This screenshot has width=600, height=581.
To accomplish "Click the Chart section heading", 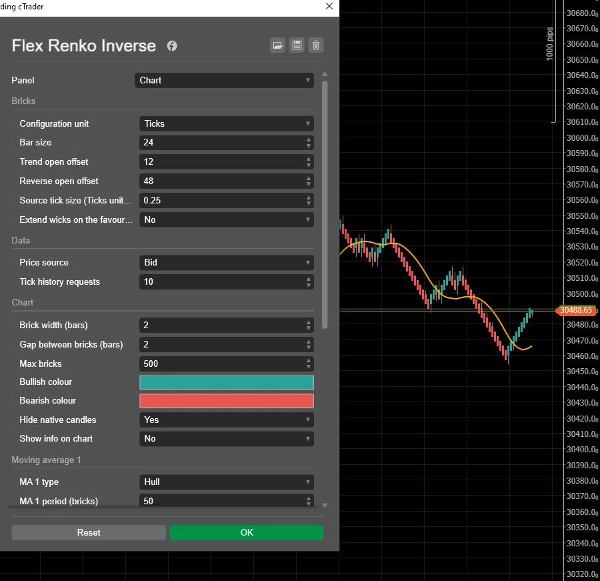I will (x=22, y=303).
